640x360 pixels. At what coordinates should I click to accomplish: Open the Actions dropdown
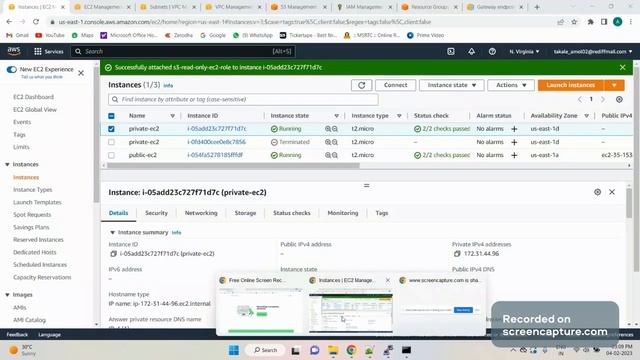coord(511,85)
